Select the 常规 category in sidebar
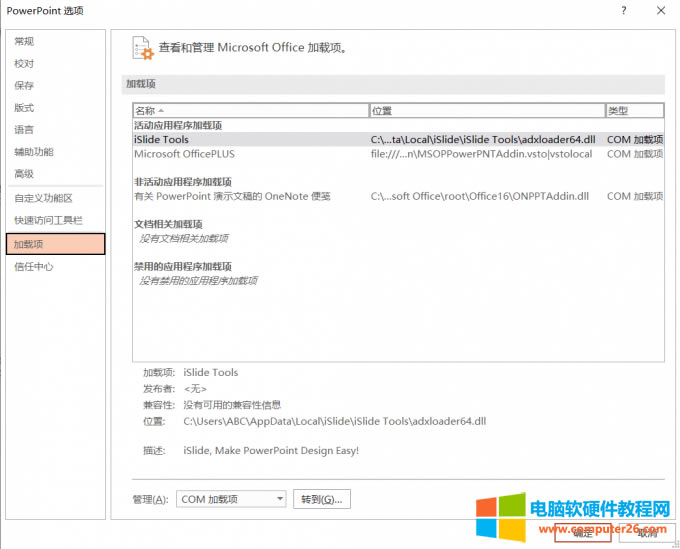Viewport: 680px width, 549px height. pos(24,41)
